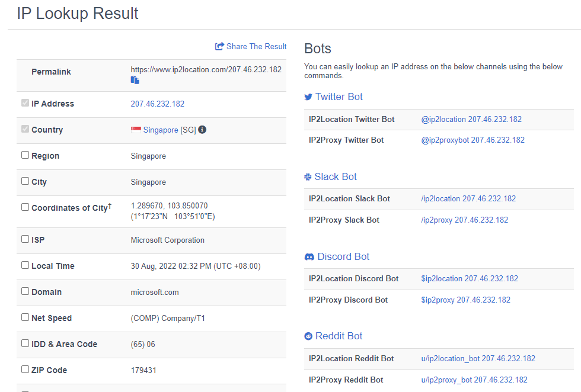
Task: Click the Region value Singapore
Action: point(148,156)
